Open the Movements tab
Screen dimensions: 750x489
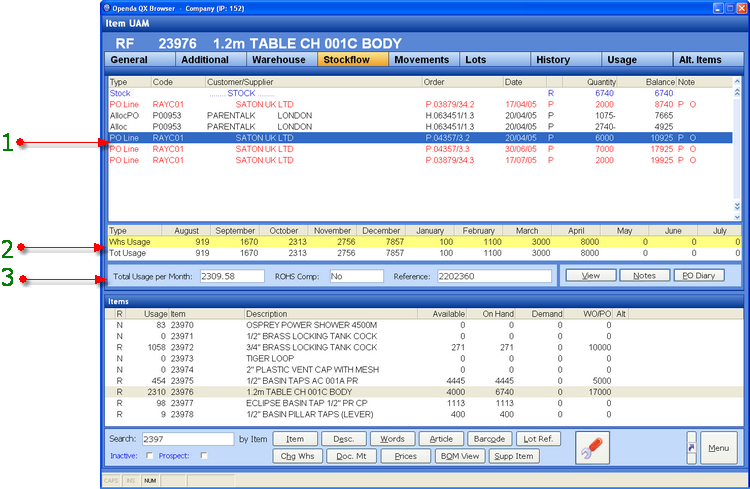424,60
